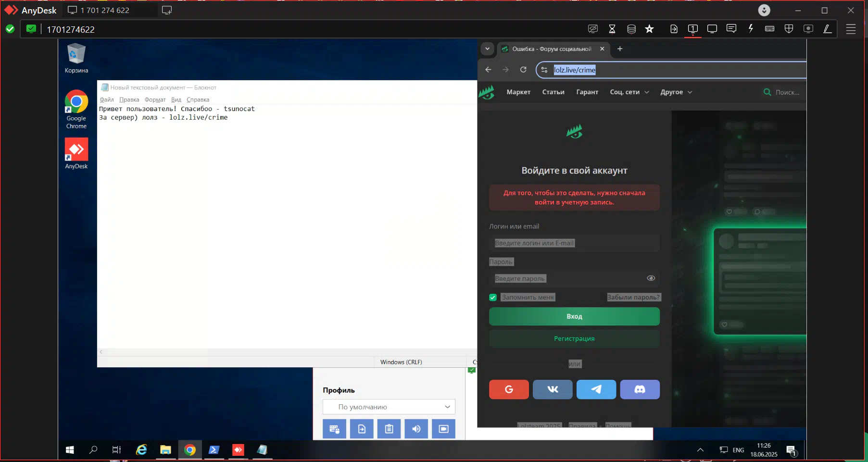Toggle the sound permission button in profile panel
The height and width of the screenshot is (462, 868).
(x=416, y=429)
